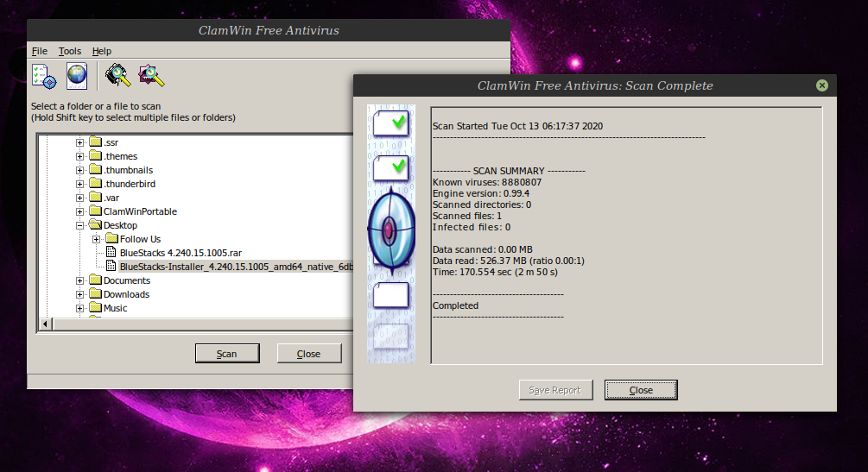Select the Music tree item label
868x472 pixels.
(x=115, y=308)
